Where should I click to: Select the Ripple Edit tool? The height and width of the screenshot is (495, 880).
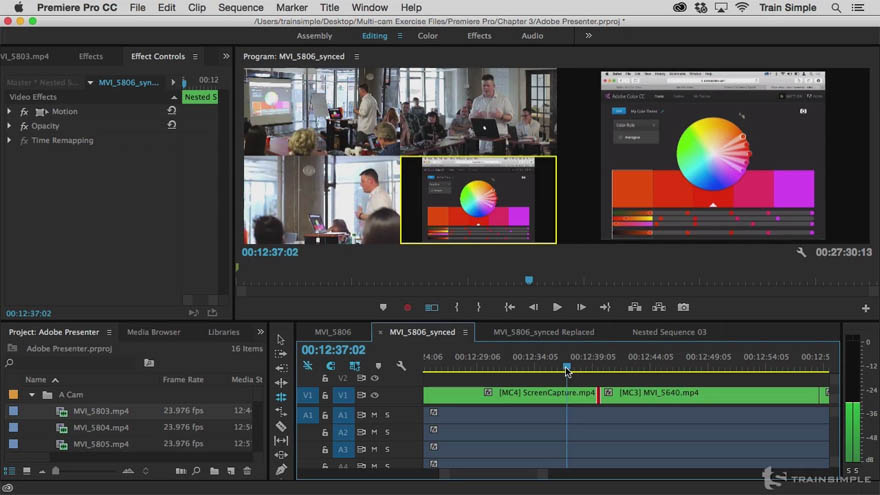(281, 383)
